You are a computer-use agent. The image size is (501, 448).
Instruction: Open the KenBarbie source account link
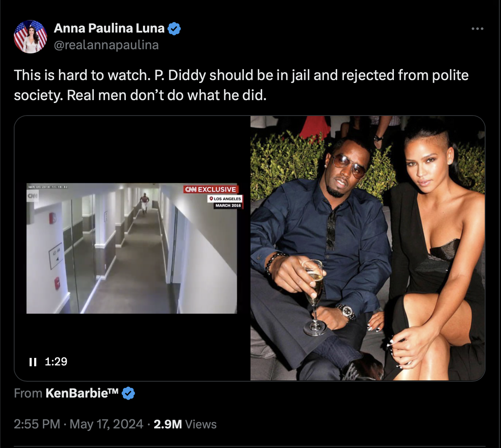pos(82,393)
